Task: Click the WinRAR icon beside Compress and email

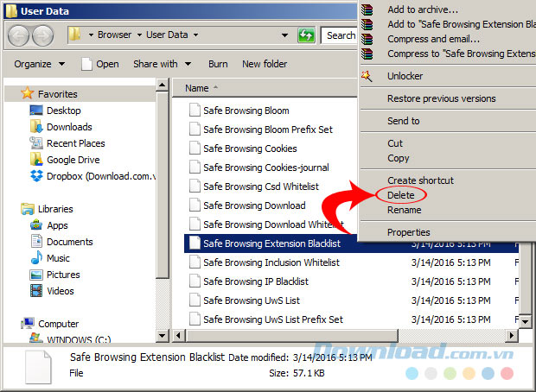Action: click(367, 39)
